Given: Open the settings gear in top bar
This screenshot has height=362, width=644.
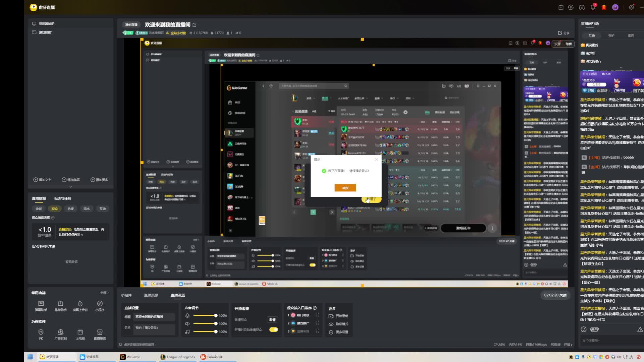Looking at the screenshot, I should pos(631,7).
